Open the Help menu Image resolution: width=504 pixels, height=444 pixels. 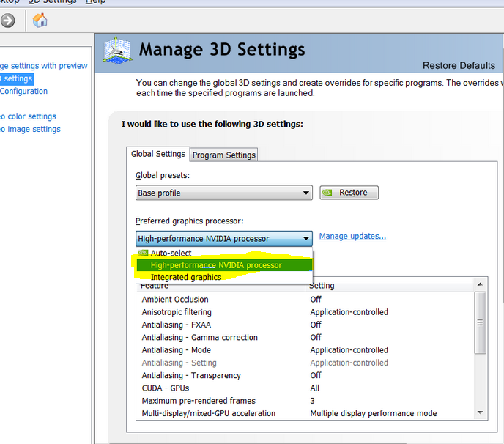[95, 1]
